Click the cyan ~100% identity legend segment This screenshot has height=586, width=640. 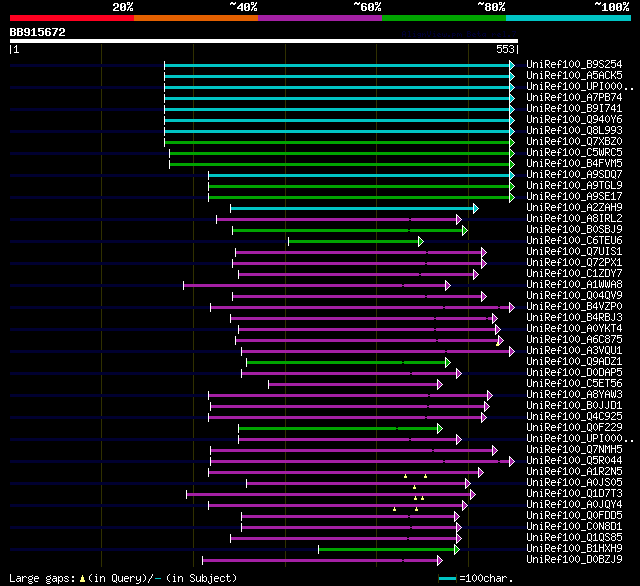(x=569, y=18)
